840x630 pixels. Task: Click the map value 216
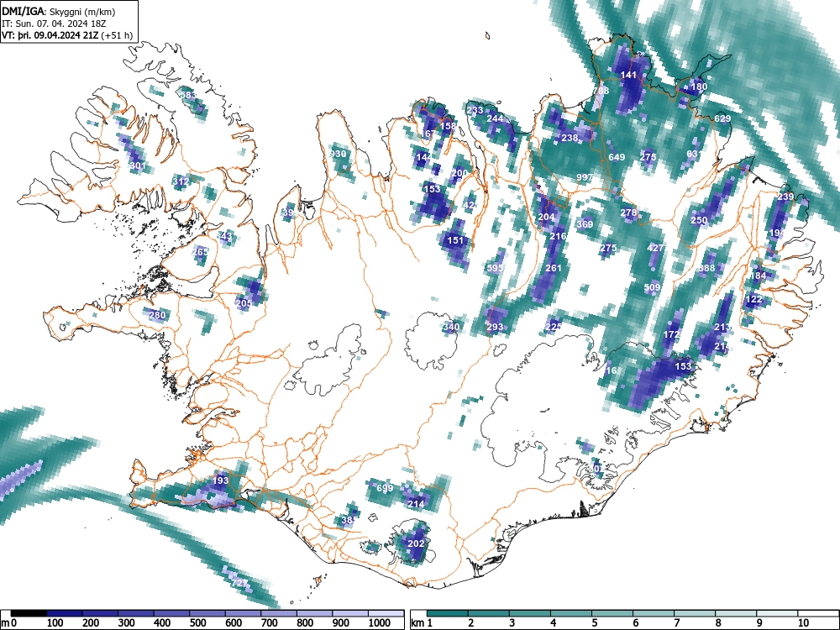558,236
